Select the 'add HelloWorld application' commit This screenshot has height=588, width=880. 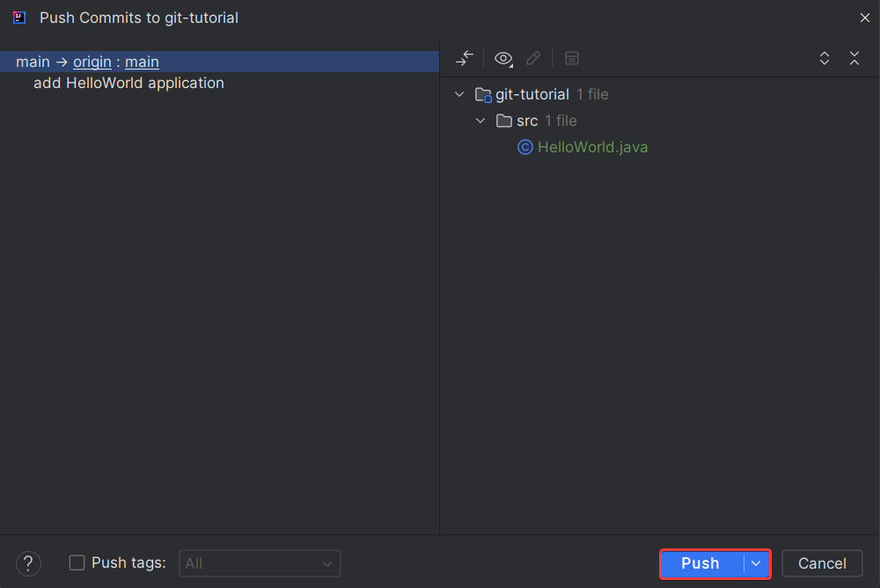pos(128,83)
